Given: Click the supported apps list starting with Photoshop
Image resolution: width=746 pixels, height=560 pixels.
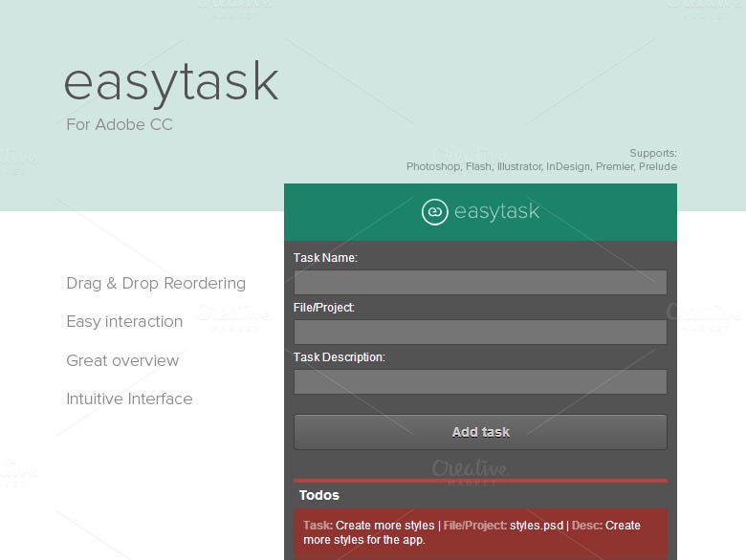Looking at the screenshot, I should coord(541,166).
